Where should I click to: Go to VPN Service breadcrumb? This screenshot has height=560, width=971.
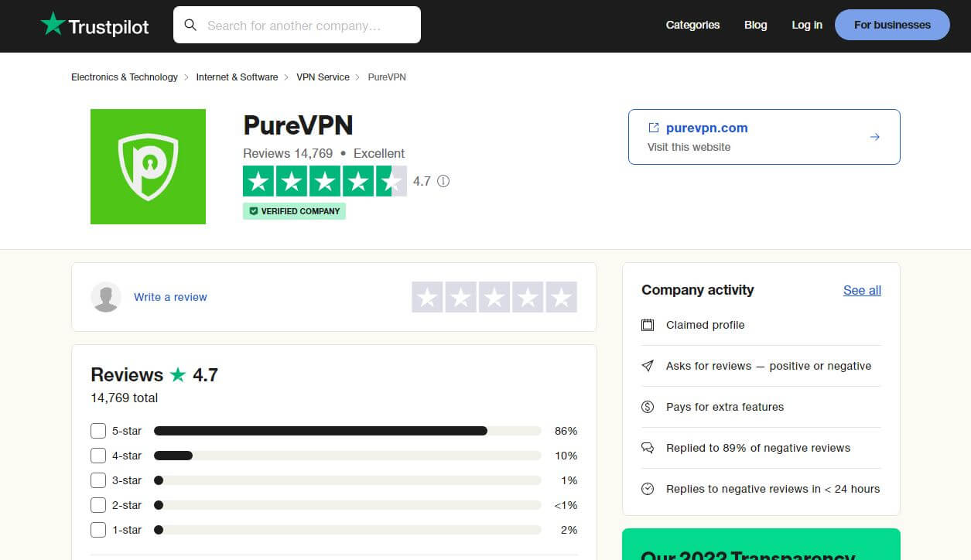click(x=323, y=77)
